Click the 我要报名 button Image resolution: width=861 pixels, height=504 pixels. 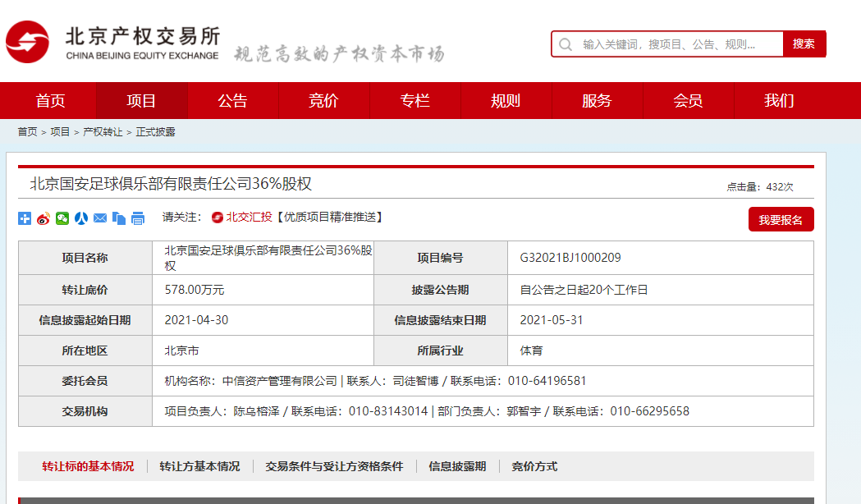(781, 220)
